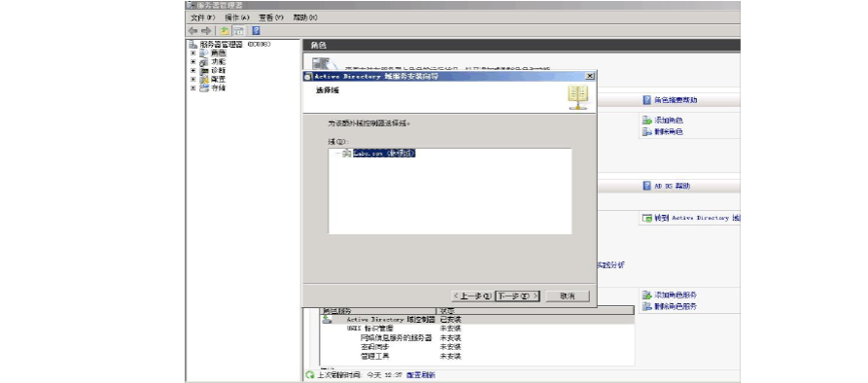Click the 添加角色 link

[x=669, y=121]
